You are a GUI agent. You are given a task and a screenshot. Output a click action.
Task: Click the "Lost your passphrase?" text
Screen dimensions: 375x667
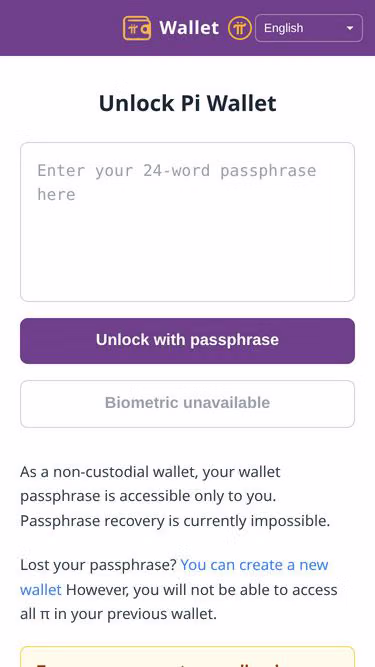click(98, 565)
